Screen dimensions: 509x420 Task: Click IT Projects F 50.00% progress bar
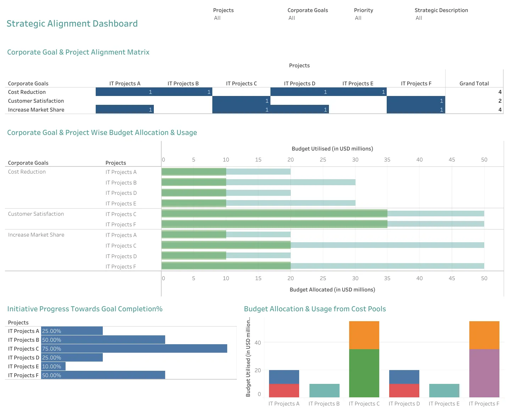click(x=103, y=375)
